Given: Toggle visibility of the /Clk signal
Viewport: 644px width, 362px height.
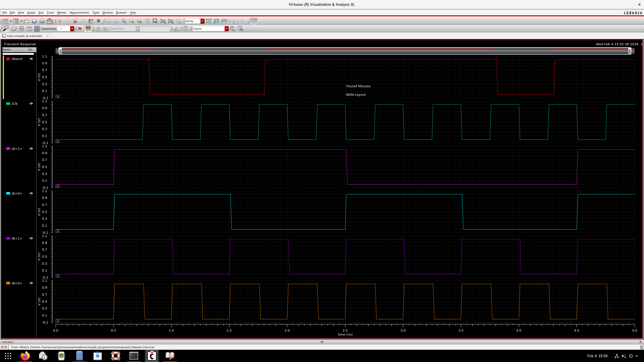Looking at the screenshot, I should point(31,103).
